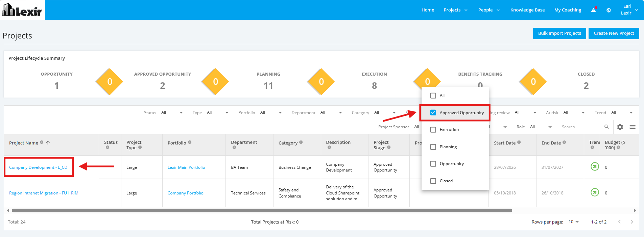Click the globe icon in header

tap(609, 10)
